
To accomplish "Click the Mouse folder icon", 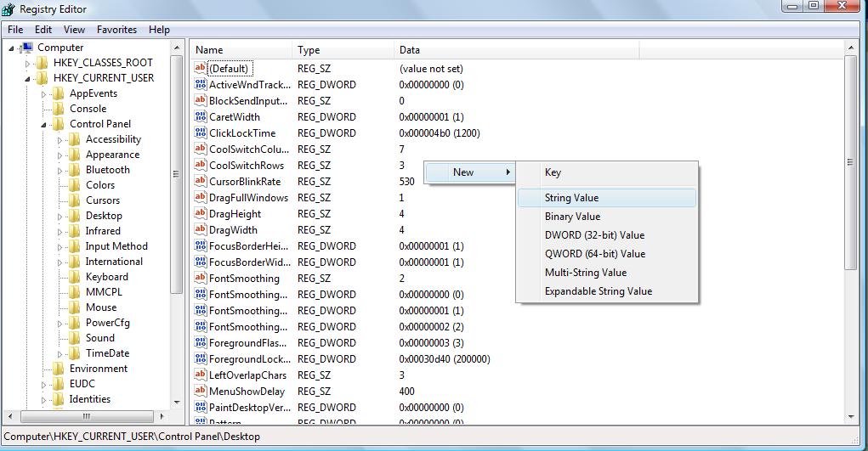I will coord(74,307).
